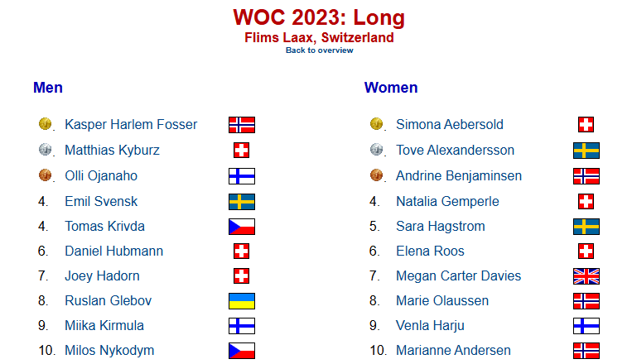The width and height of the screenshot is (632, 364).
Task: Open Marianne Andersen's result link
Action: point(453,350)
